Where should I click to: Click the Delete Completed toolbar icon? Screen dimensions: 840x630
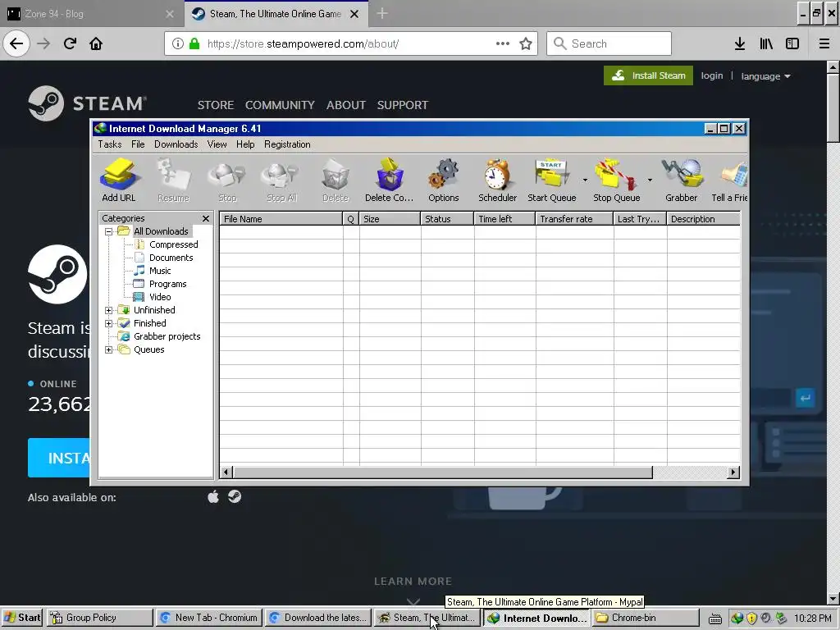tap(389, 180)
